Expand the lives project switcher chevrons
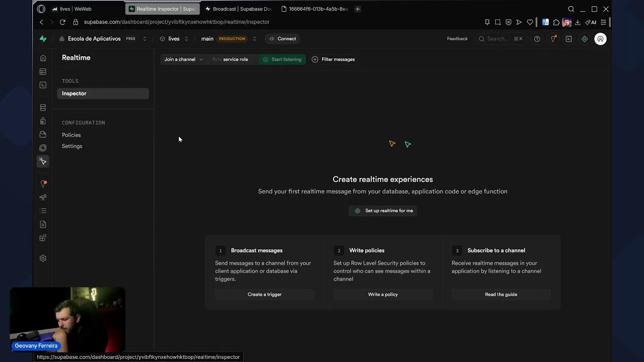The width and height of the screenshot is (644, 362). click(186, 39)
